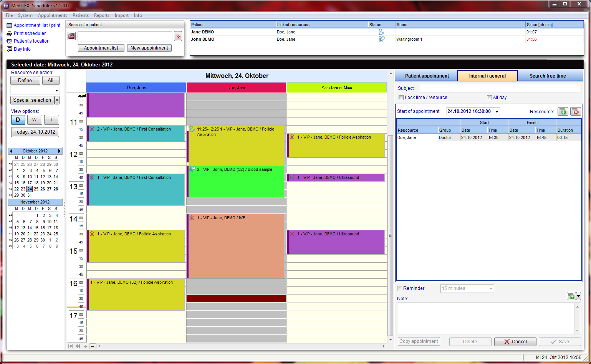The width and height of the screenshot is (591, 364).
Task: Click the crossed icon on the IVF appointment
Action: point(192,218)
